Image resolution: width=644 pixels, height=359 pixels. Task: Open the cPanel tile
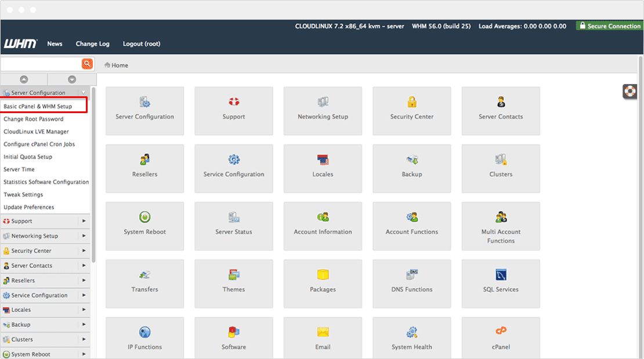click(x=501, y=338)
